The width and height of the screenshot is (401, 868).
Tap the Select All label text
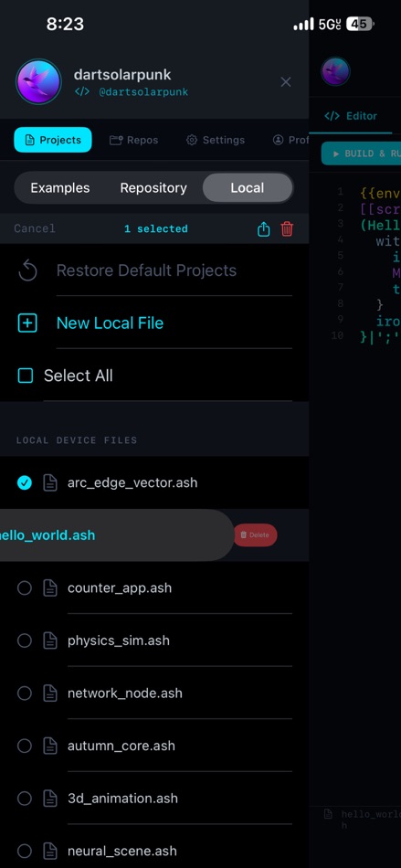click(78, 376)
